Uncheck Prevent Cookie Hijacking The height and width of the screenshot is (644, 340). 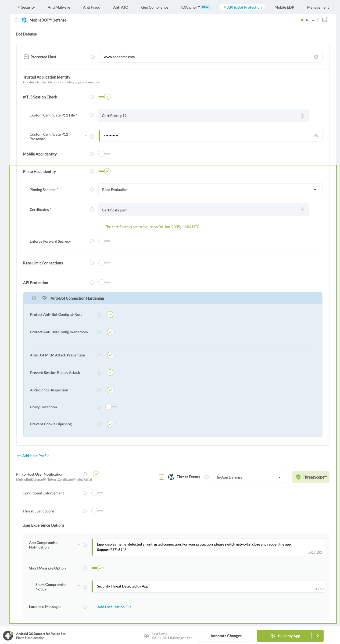coord(110,424)
